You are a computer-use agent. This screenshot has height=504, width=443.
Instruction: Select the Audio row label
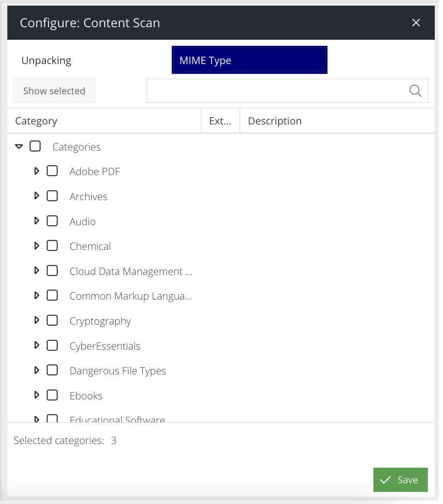(x=83, y=221)
